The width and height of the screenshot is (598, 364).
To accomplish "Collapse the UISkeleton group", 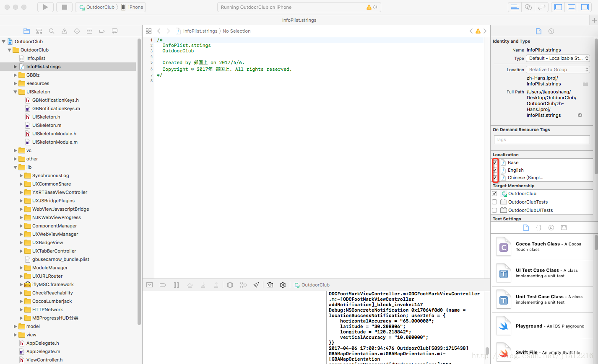I will (16, 92).
